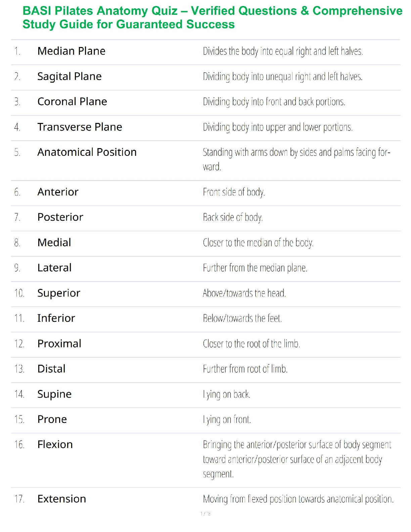Click the page number at the bottom
411x532 pixels.
[x=205, y=514]
